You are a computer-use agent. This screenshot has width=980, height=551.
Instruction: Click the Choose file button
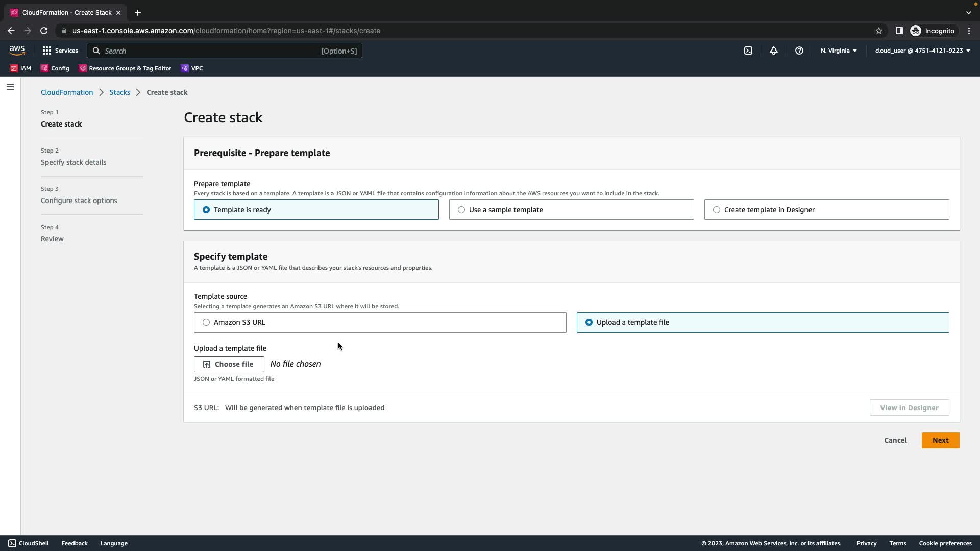pyautogui.click(x=229, y=364)
